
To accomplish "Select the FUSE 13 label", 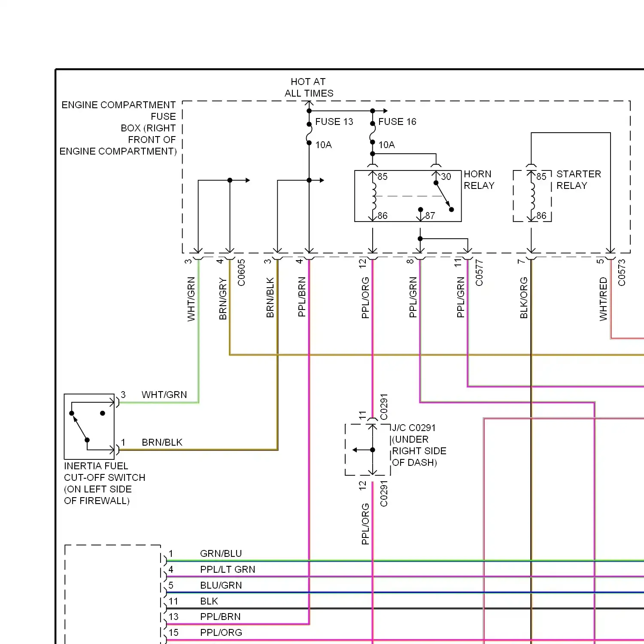I will coord(334,122).
